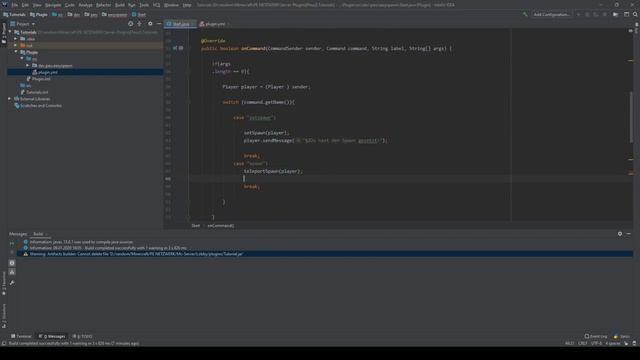The height and width of the screenshot is (360, 640).
Task: Hide the Project panel with minus icon
Action: pos(159,24)
